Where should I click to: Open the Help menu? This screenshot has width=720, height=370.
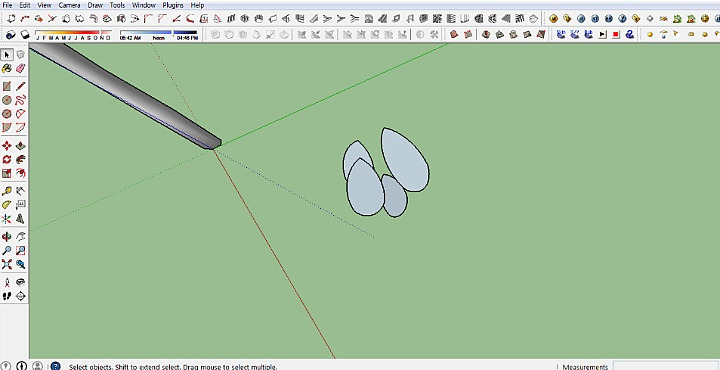(x=197, y=5)
